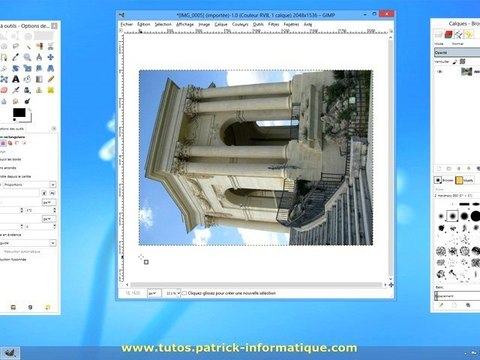Open the Proportions dropdown in tool options

[x=29, y=184]
